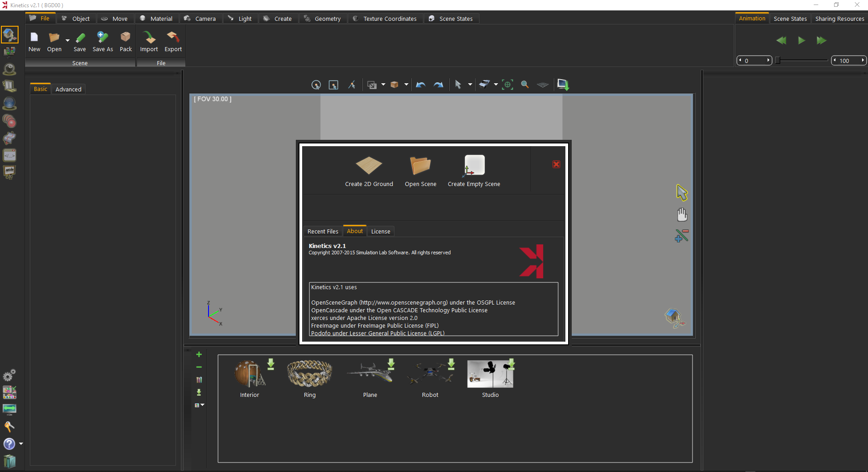Click the magnifier zoom icon
The height and width of the screenshot is (472, 868).
(x=525, y=85)
